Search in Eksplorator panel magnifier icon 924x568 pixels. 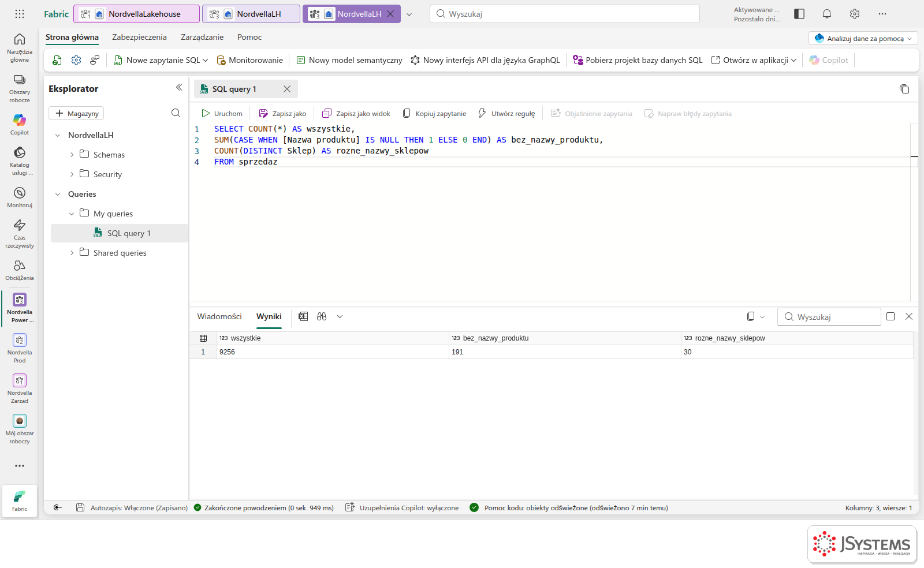pos(176,113)
